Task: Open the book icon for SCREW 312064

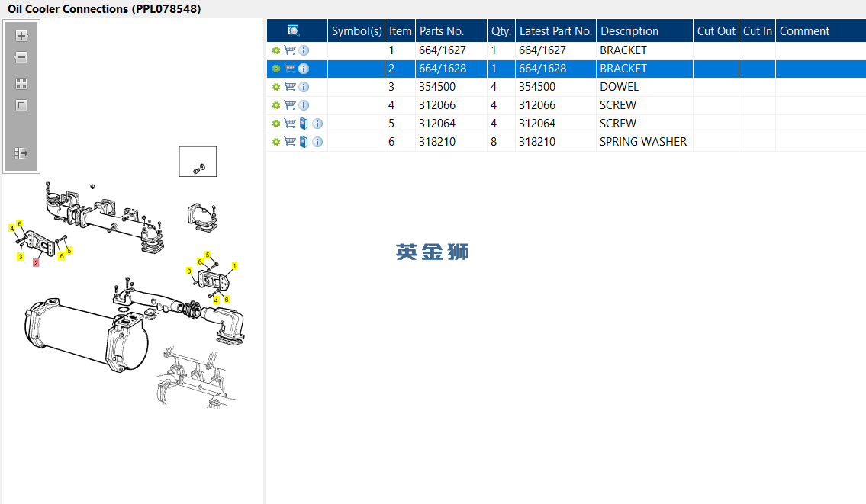Action: pos(303,123)
